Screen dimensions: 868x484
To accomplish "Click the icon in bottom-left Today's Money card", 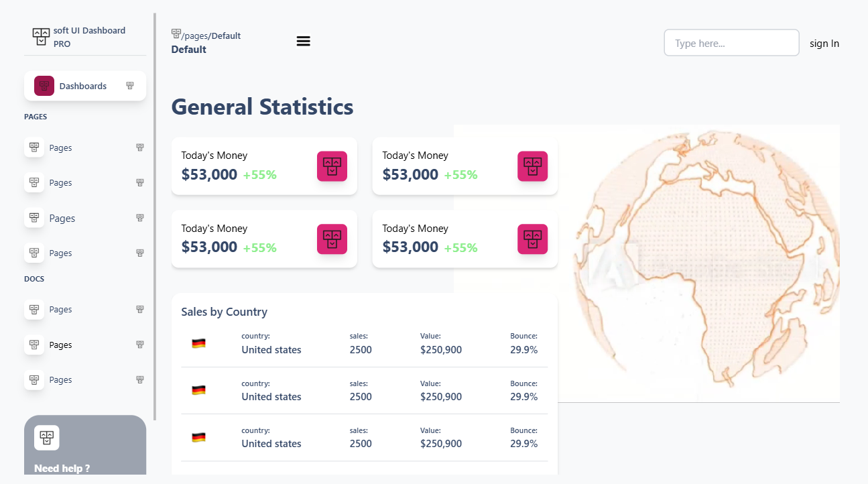I will point(332,239).
